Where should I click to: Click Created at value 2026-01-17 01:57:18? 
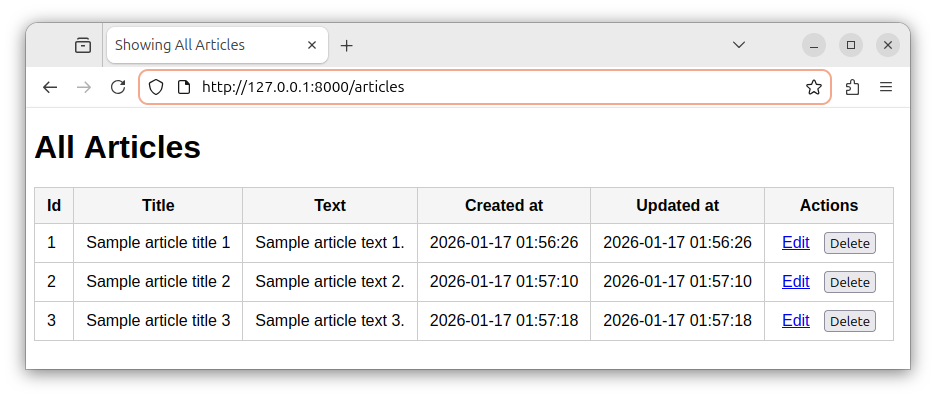504,321
